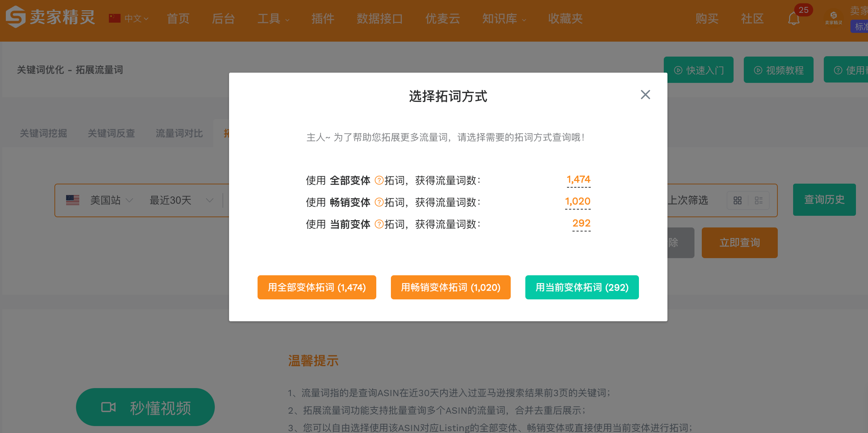Expand the 工具 menu
The height and width of the screenshot is (433, 868).
click(273, 18)
